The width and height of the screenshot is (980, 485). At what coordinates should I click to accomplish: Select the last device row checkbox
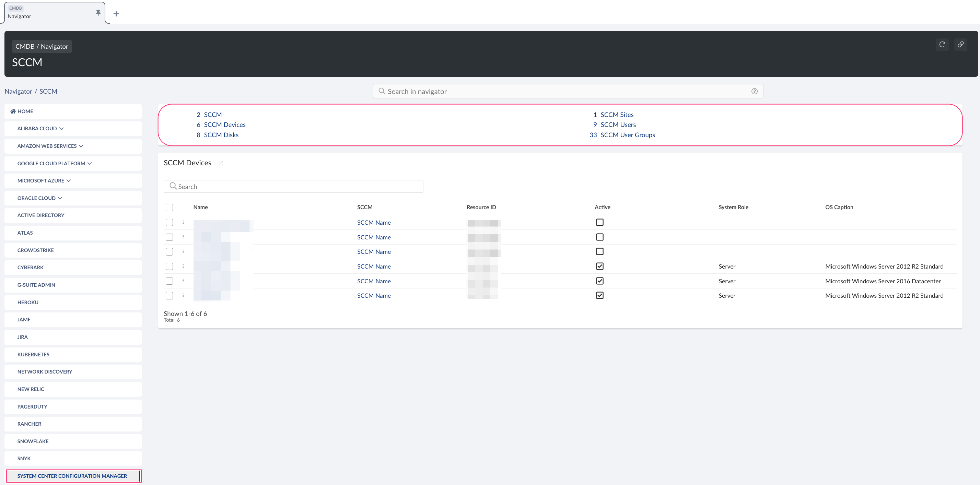tap(169, 296)
